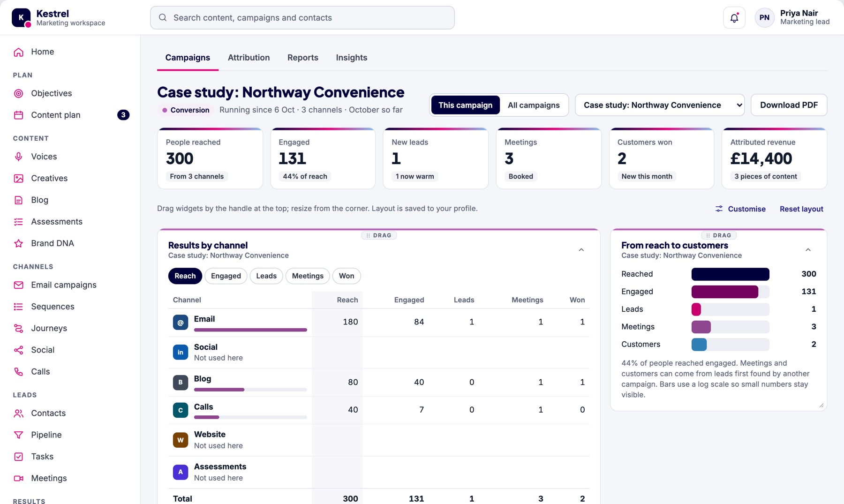
Task: Open the Campaigns tab
Action: pyautogui.click(x=188, y=58)
